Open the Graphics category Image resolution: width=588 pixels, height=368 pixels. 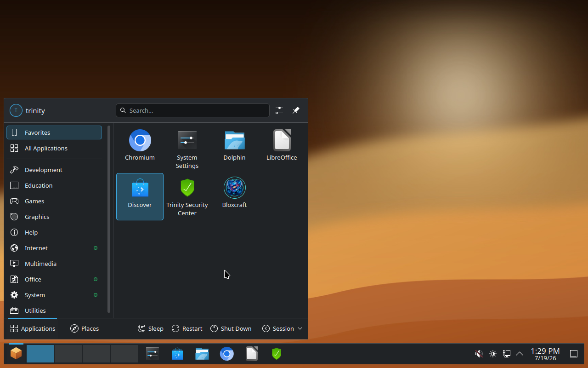pyautogui.click(x=54, y=217)
